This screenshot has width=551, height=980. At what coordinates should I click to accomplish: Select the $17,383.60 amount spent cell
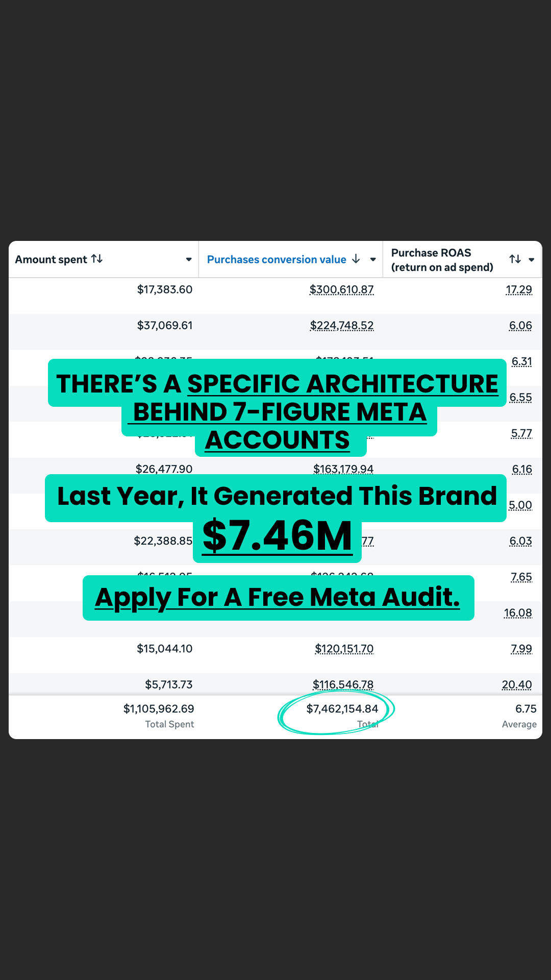point(165,289)
